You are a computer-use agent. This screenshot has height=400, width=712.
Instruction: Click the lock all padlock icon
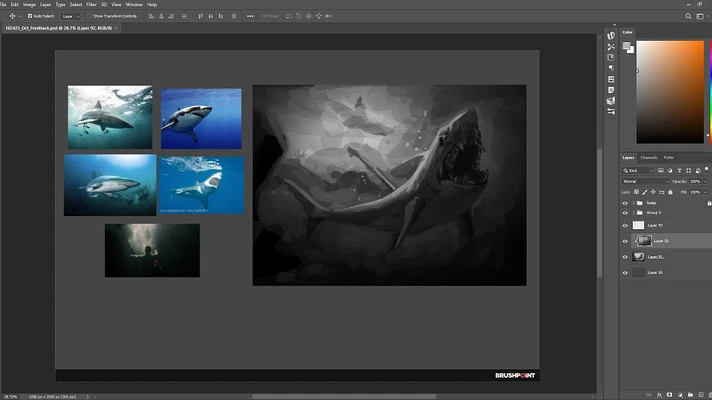coord(670,192)
